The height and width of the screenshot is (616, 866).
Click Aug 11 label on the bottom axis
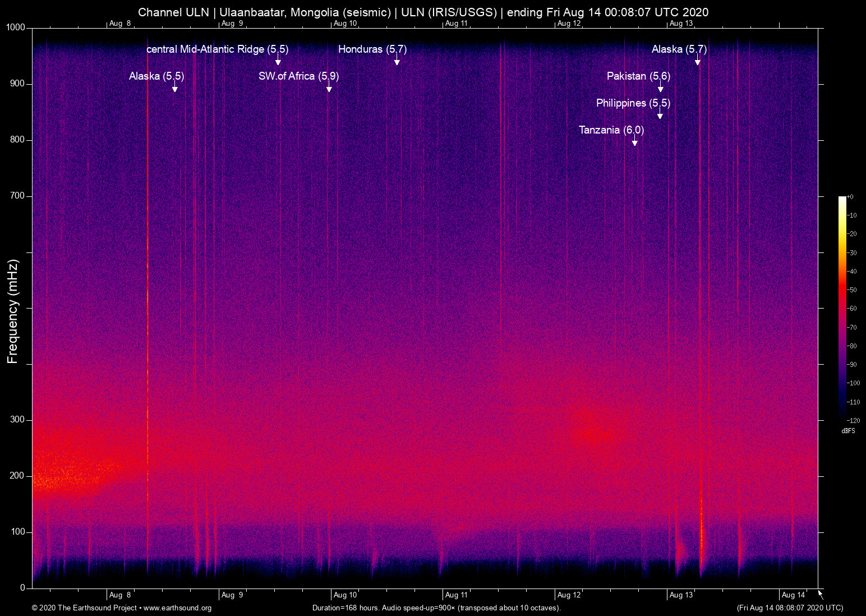(457, 595)
